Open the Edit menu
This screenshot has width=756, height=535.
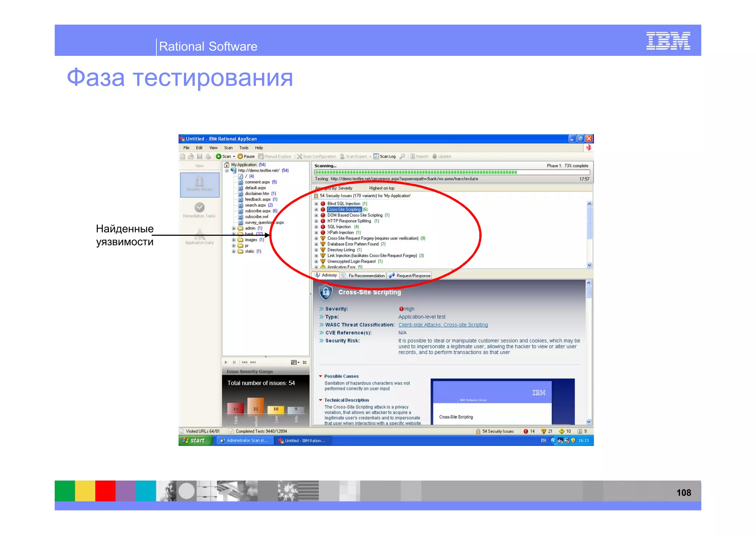coord(199,148)
